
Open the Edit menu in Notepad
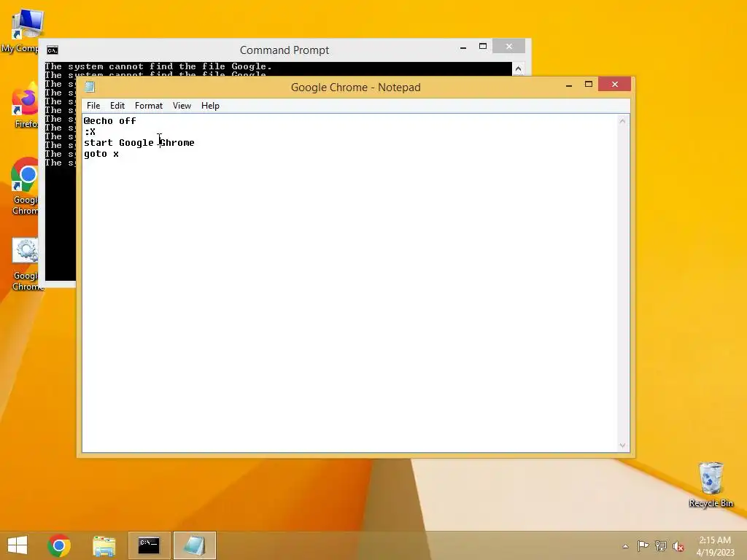pos(117,106)
